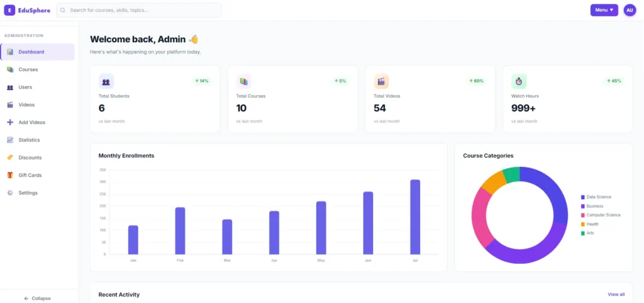644x303 pixels.
Task: Click the Watch Hours value 999+
Action: [x=524, y=108]
